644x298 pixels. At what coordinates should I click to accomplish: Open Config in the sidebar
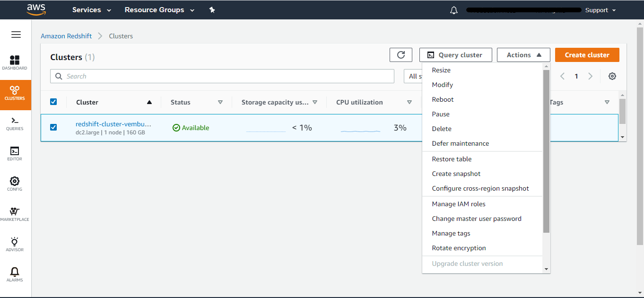tap(15, 184)
